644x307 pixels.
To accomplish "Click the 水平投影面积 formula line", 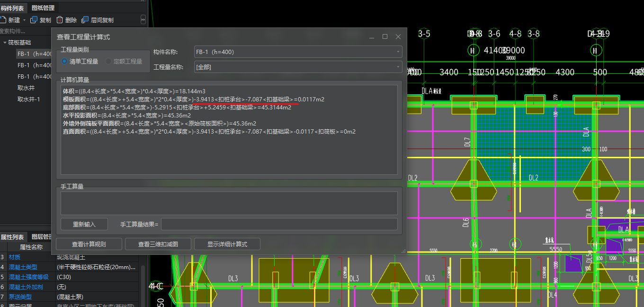I will [126, 116].
